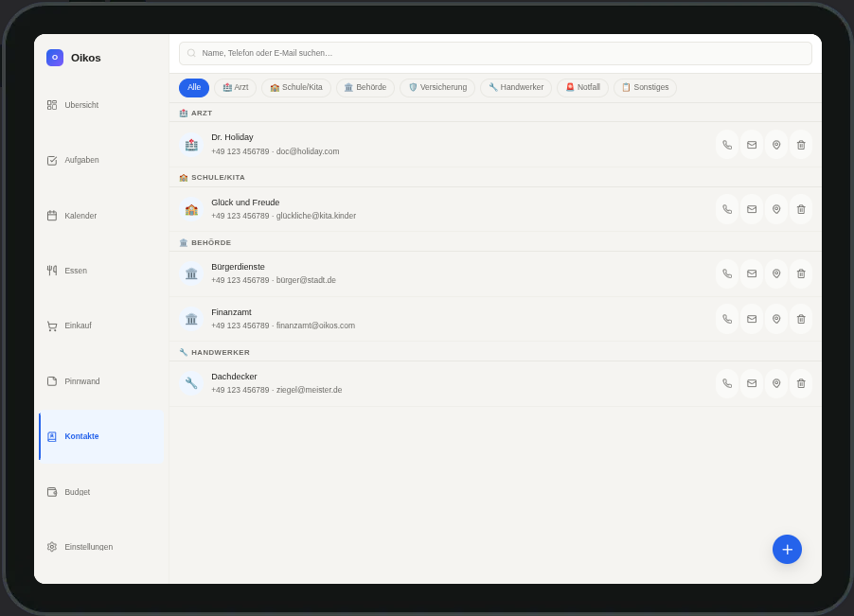The width and height of the screenshot is (854, 616).
Task: Open Budget section
Action: 101,491
